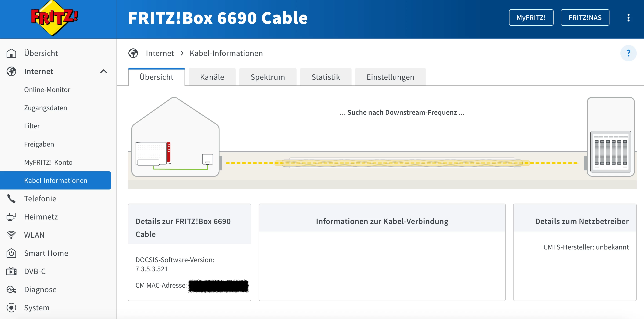Click Internet link in breadcrumb
Screen dimensions: 644x319
[160, 53]
